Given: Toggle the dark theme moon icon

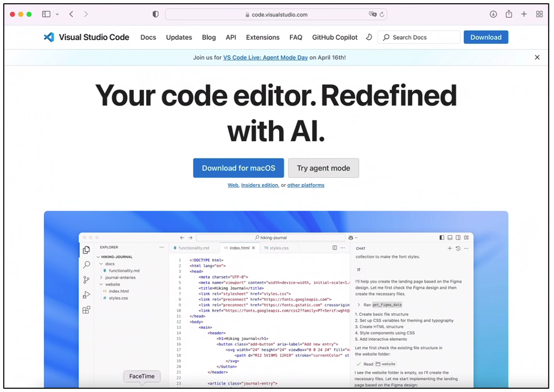Looking at the screenshot, I should [x=369, y=37].
